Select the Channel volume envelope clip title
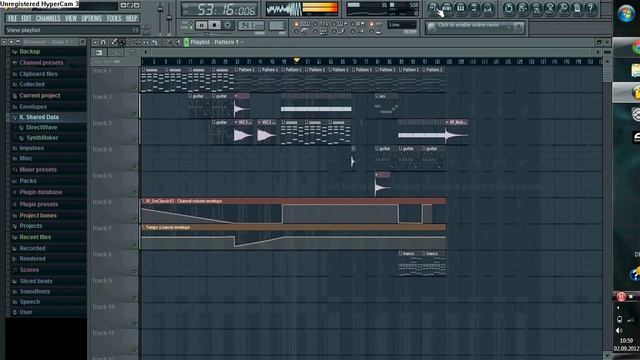The height and width of the screenshot is (360, 640). [x=293, y=201]
